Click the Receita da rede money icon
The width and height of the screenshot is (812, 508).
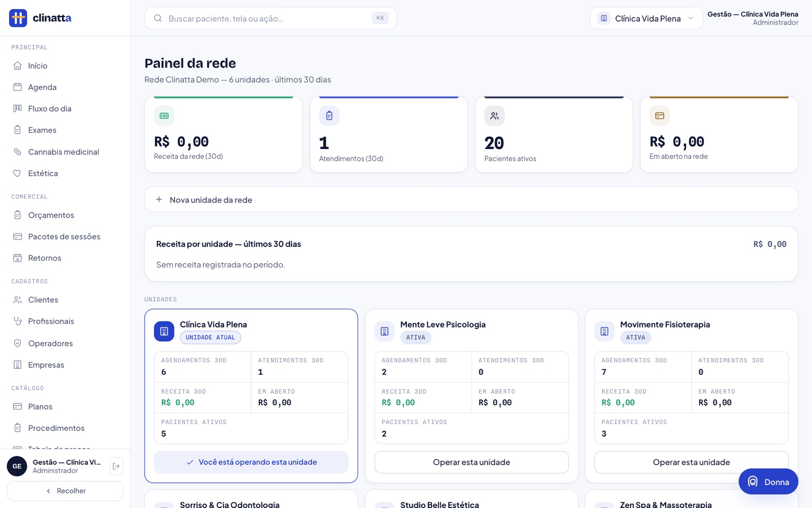coord(164,116)
